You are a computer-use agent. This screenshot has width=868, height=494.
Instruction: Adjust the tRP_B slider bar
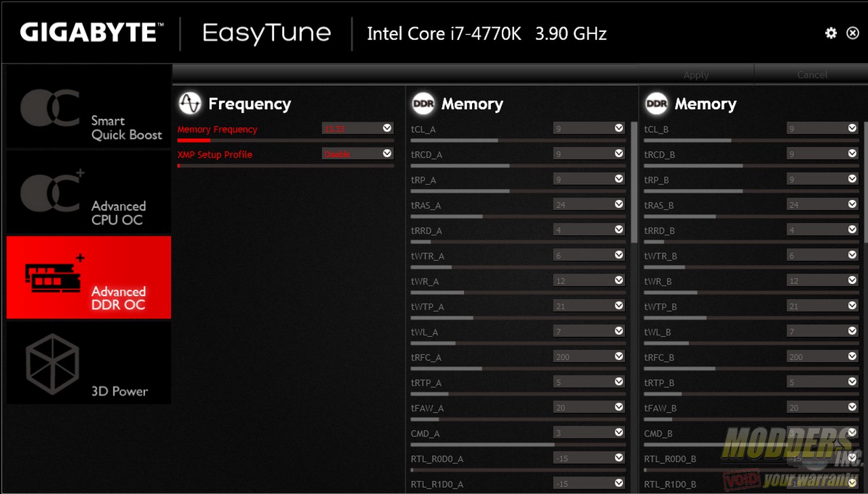tap(751, 191)
